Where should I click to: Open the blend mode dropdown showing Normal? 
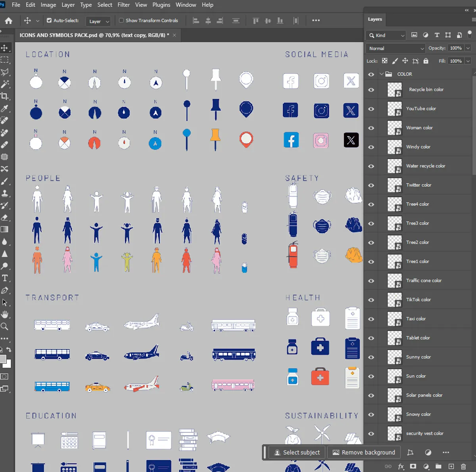point(395,48)
